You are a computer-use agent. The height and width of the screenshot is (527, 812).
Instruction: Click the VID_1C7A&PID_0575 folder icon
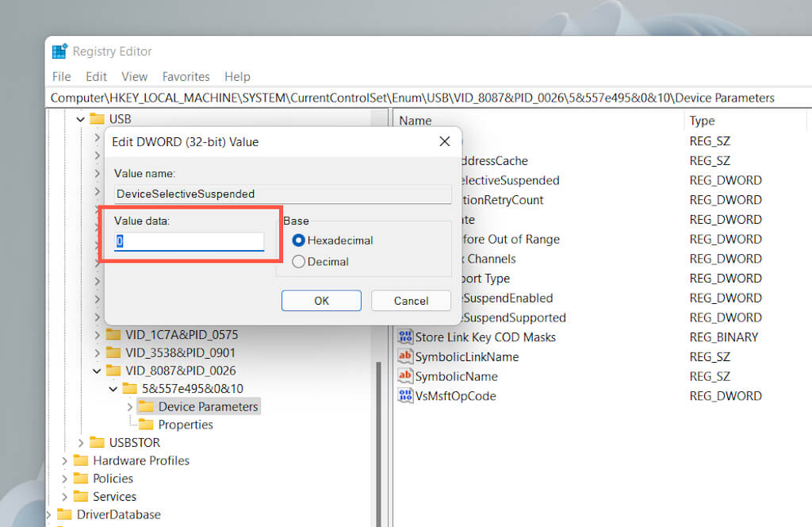click(113, 334)
